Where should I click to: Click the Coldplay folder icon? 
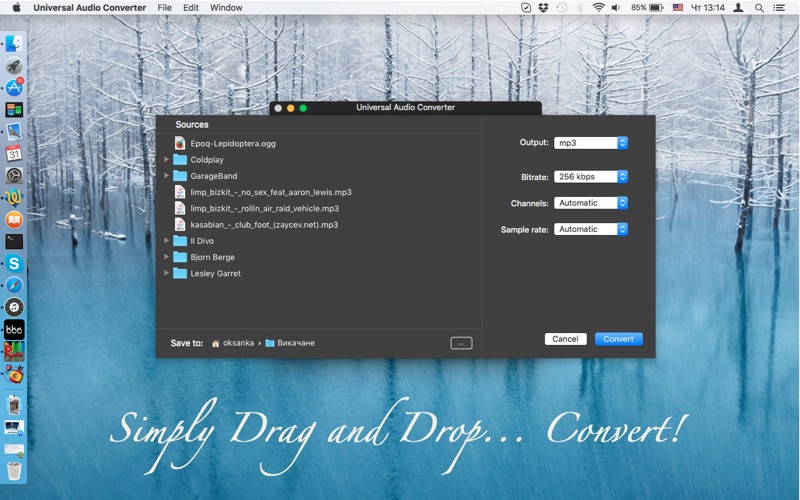click(x=180, y=160)
